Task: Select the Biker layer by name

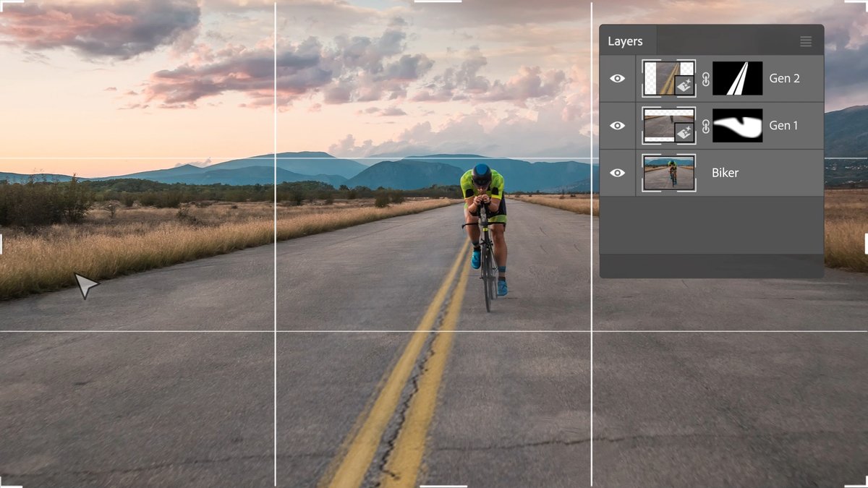Action: [725, 172]
